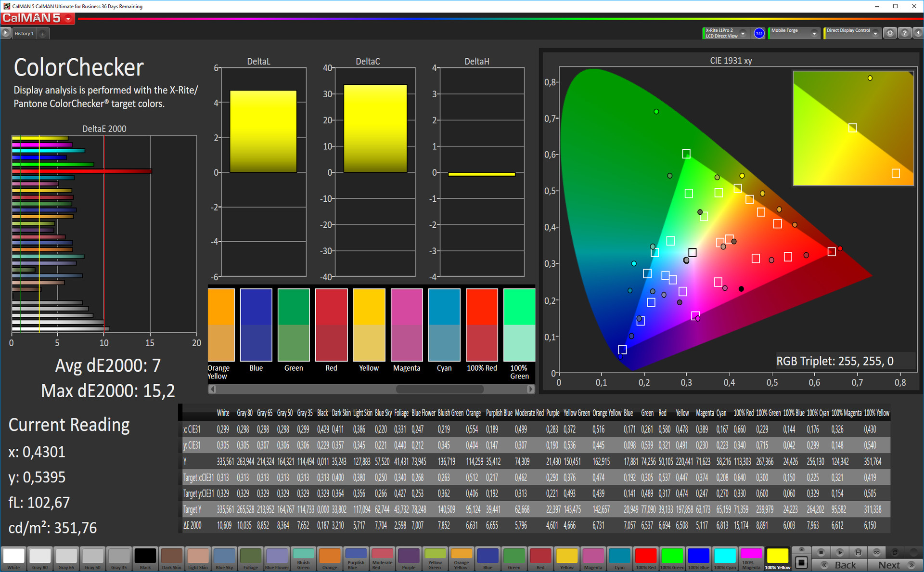Toggle the continuous read infinity icon

point(876,552)
